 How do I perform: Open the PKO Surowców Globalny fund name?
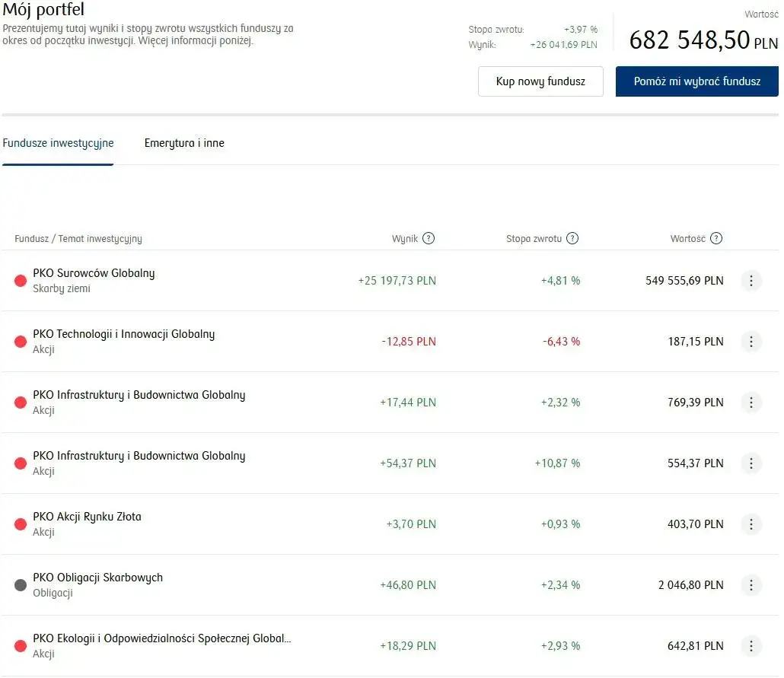pos(94,273)
